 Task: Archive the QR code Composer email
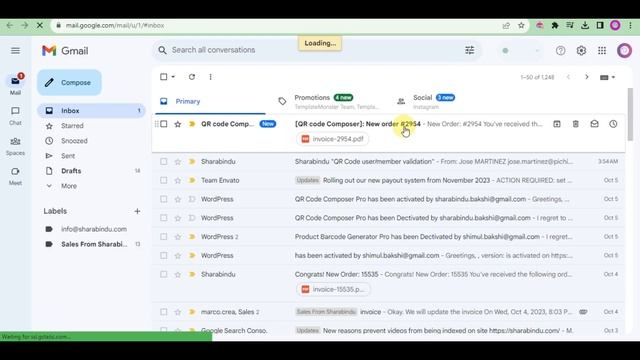[557, 124]
